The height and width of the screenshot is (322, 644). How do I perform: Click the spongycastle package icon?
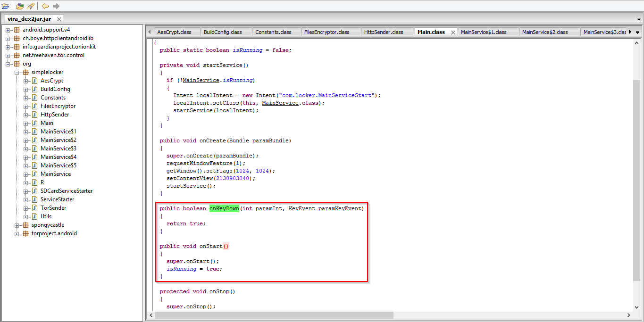[x=25, y=225]
